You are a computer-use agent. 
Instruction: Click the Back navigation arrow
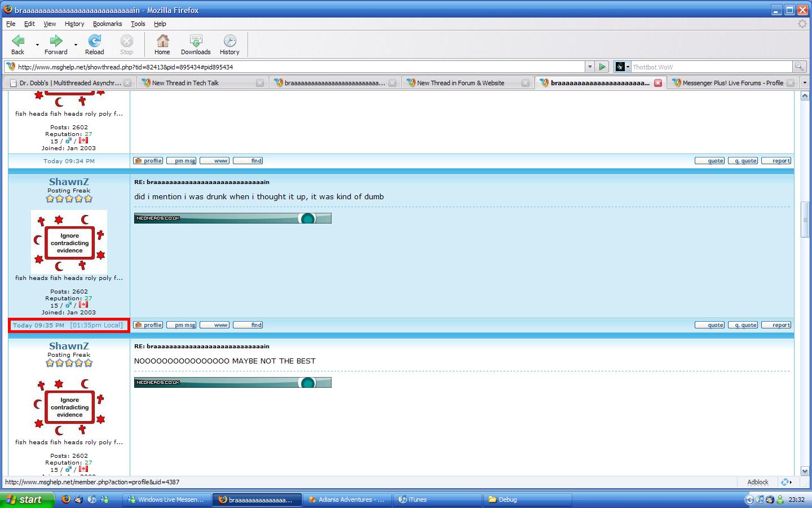(18, 44)
